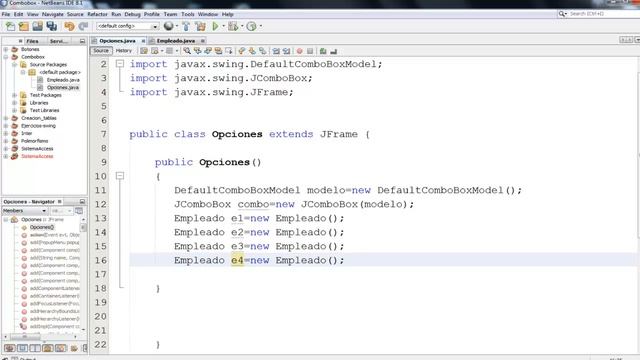
Task: Click the New Project toolbar icon
Action: 24,27
